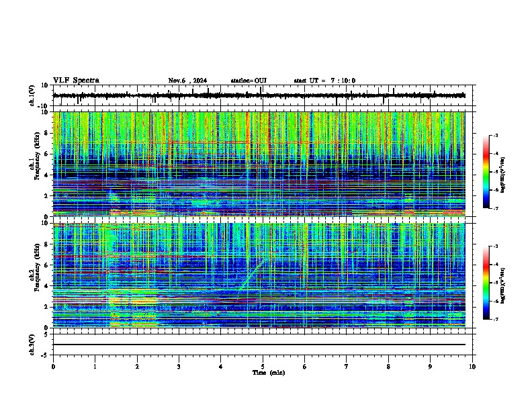Click the "8" tick on the Time axis

388,367
